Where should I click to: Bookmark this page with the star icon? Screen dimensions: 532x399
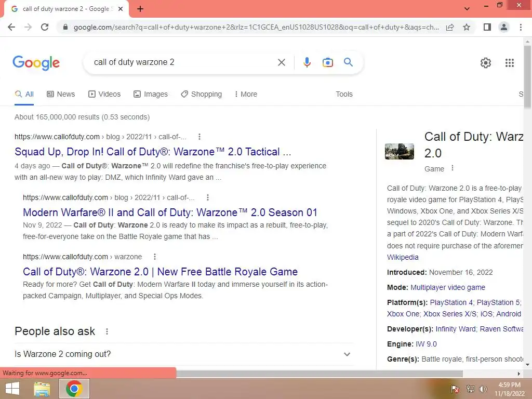coord(467,27)
